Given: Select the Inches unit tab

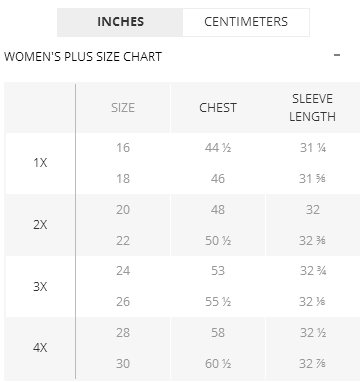Looking at the screenshot, I should click(x=120, y=22).
